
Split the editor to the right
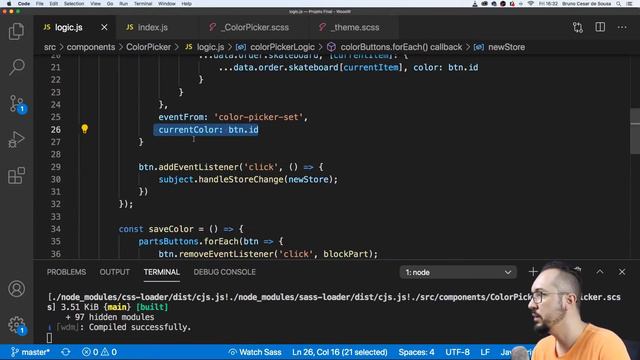600,27
